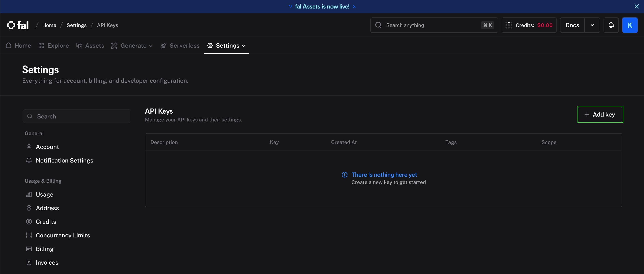The width and height of the screenshot is (644, 274).
Task: Click the ⌘K shortcut badge
Action: coord(487,25)
